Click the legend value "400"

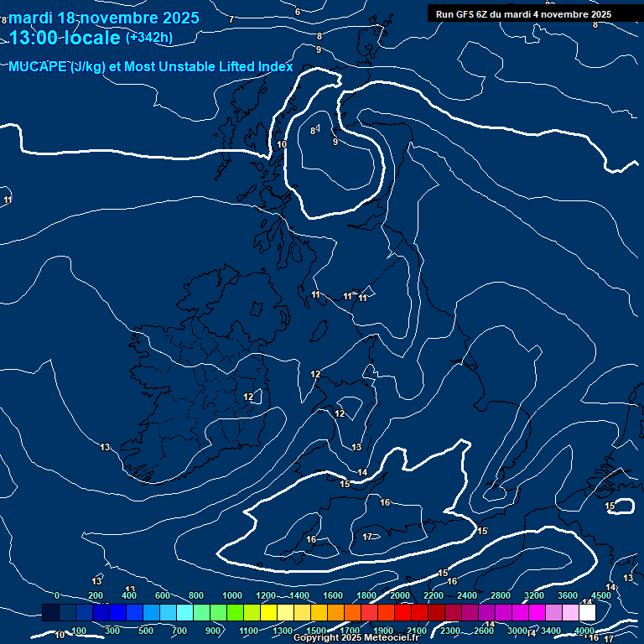pyautogui.click(x=129, y=595)
